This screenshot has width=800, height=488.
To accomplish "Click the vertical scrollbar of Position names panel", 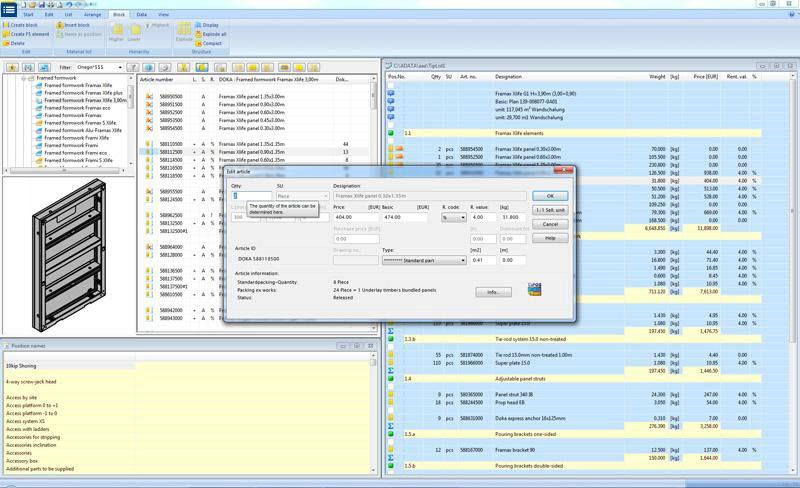I will (373, 411).
